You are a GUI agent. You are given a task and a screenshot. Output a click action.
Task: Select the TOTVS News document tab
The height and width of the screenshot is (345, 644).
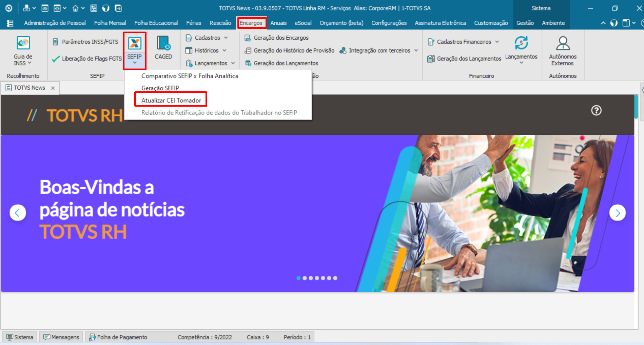30,88
